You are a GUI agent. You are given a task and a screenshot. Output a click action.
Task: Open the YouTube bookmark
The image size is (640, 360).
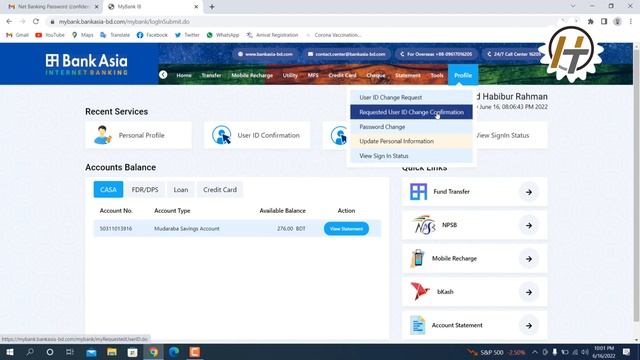[x=50, y=35]
